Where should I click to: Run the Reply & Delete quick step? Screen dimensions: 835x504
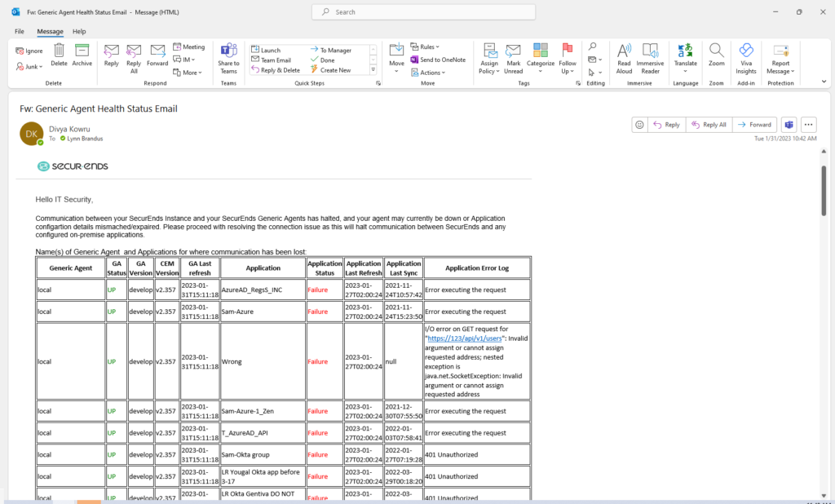point(276,70)
